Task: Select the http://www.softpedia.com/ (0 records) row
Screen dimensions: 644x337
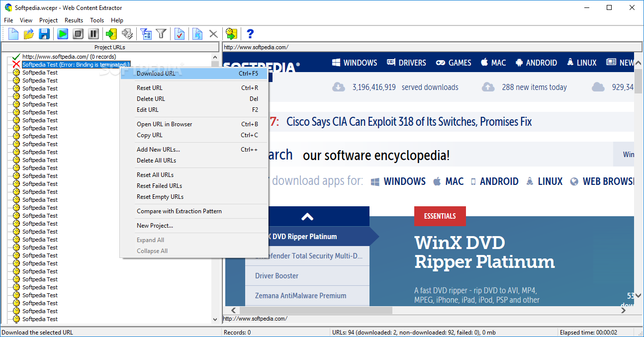Action: pos(69,57)
